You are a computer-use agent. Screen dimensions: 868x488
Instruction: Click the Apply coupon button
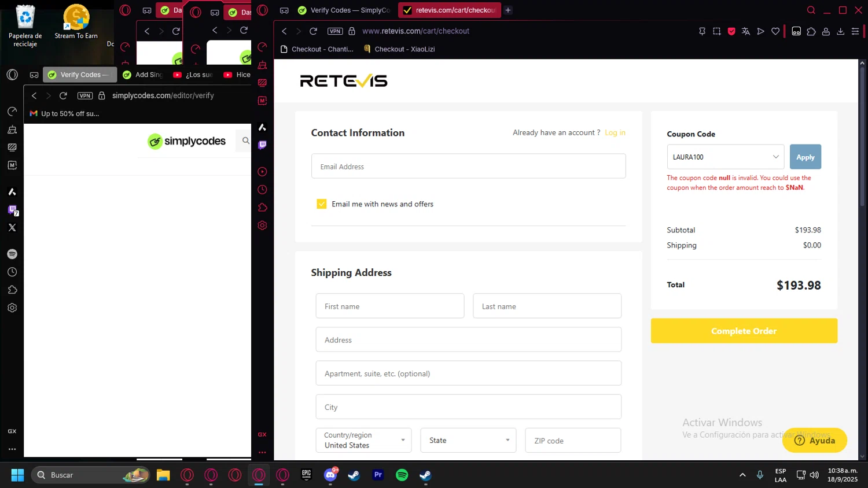point(805,157)
